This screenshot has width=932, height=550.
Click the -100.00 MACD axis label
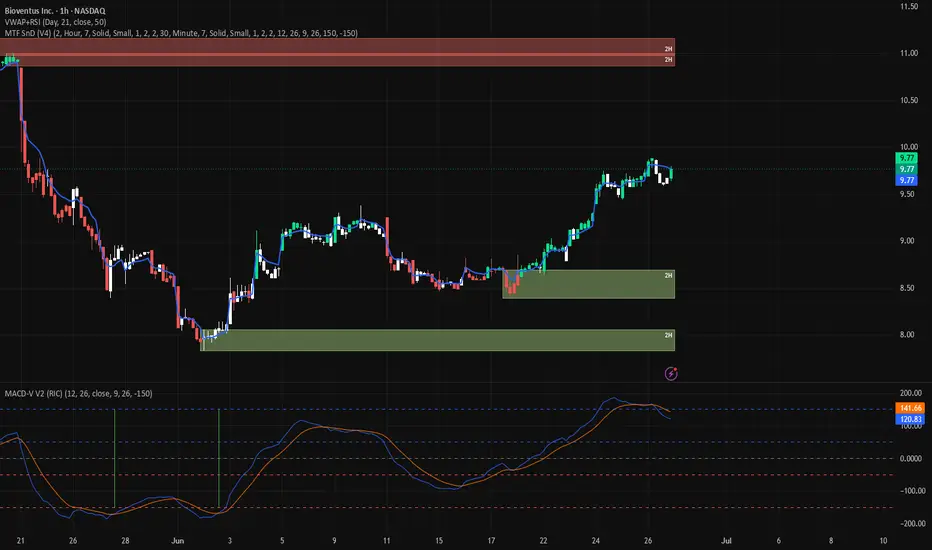click(914, 491)
